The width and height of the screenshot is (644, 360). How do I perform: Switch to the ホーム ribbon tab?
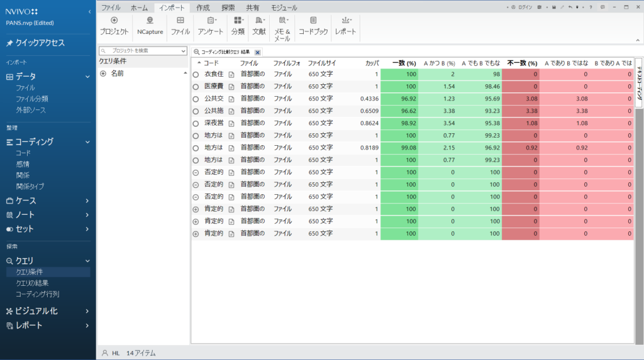(139, 8)
